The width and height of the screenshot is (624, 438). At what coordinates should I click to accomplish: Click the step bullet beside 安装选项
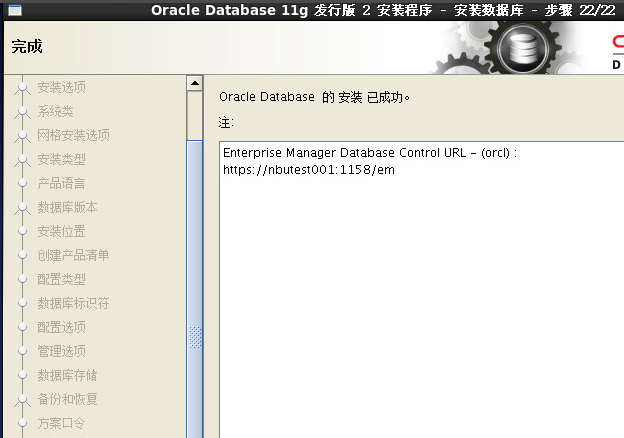pyautogui.click(x=23, y=87)
